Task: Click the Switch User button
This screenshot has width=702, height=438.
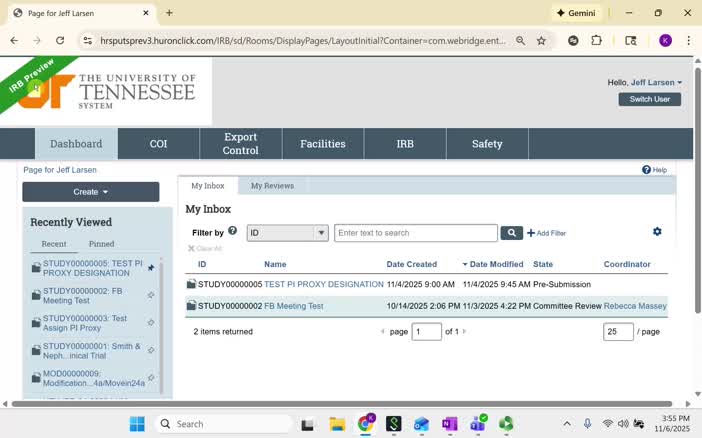Action: click(650, 99)
